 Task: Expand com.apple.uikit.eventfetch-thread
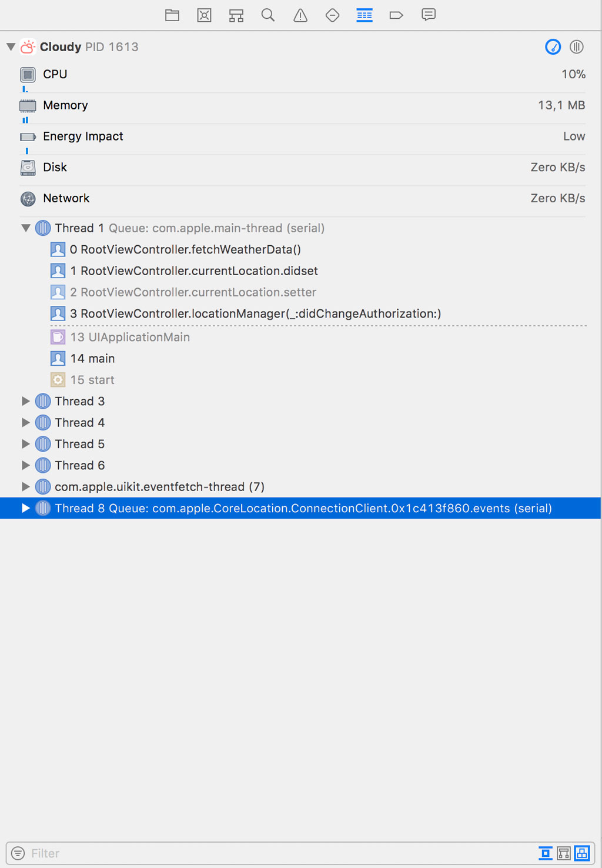25,486
